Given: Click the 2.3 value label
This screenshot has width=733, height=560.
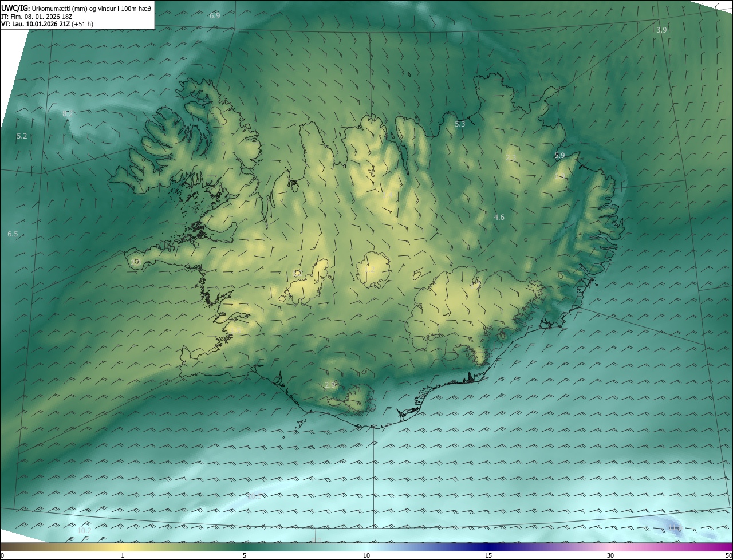Looking at the screenshot, I should [511, 157].
